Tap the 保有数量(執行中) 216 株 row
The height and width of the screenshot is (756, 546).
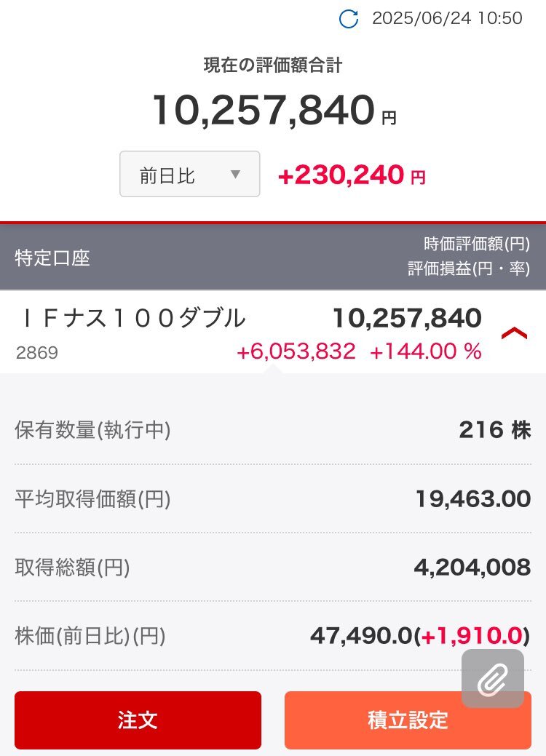pyautogui.click(x=273, y=430)
